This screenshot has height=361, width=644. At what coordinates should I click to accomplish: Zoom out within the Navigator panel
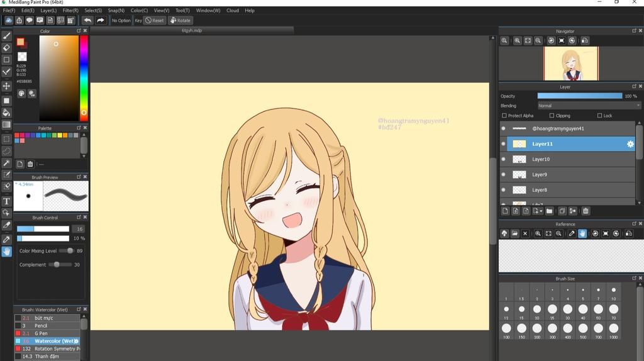538,41
